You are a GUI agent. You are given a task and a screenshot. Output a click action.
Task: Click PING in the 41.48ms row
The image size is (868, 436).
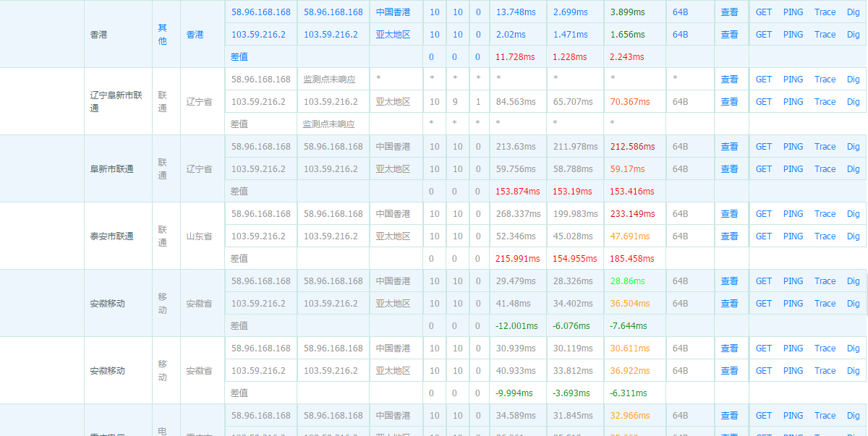pos(793,304)
